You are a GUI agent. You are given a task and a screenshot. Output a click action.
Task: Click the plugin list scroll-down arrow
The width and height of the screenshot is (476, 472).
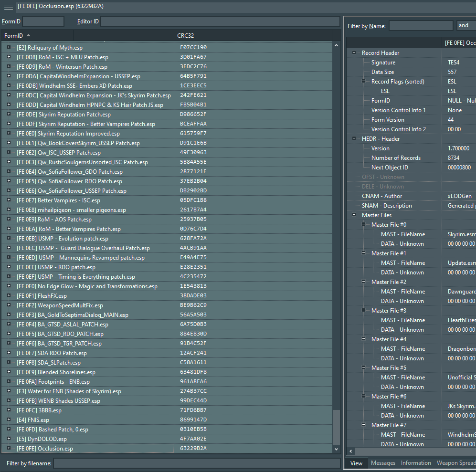337,449
